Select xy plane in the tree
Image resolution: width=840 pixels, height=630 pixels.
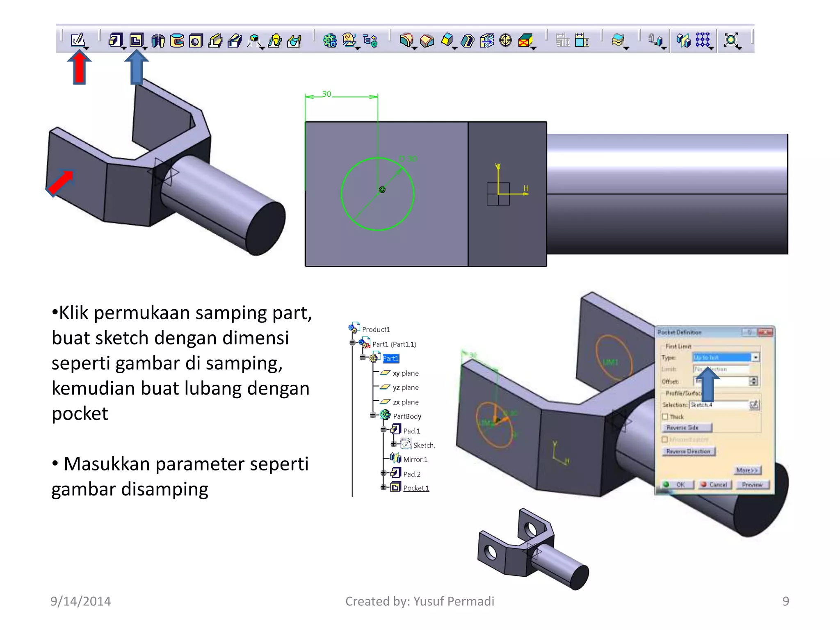405,373
